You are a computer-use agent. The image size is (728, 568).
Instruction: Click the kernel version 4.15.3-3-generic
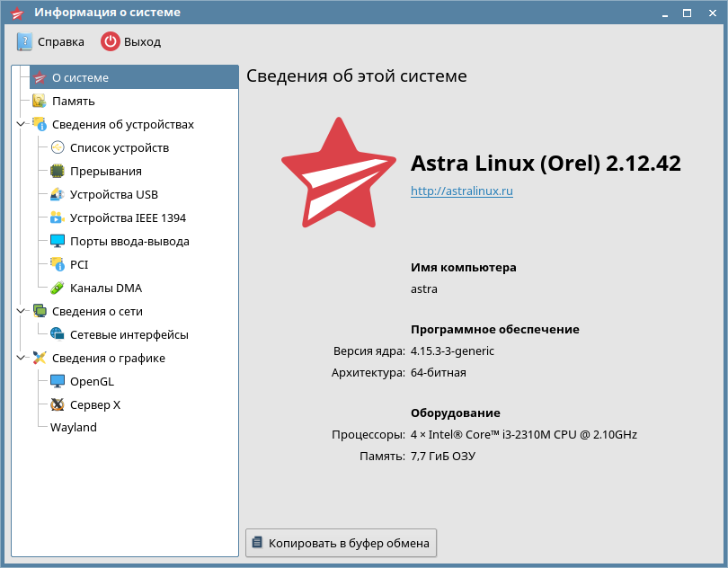pos(452,351)
